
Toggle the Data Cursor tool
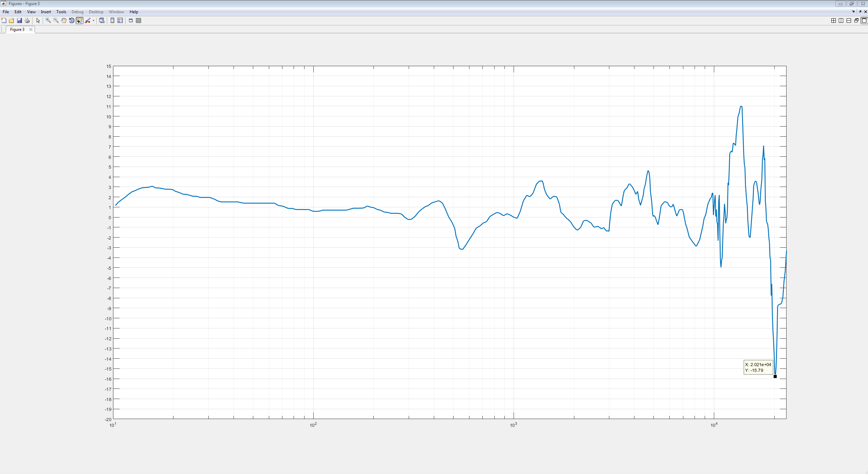79,20
